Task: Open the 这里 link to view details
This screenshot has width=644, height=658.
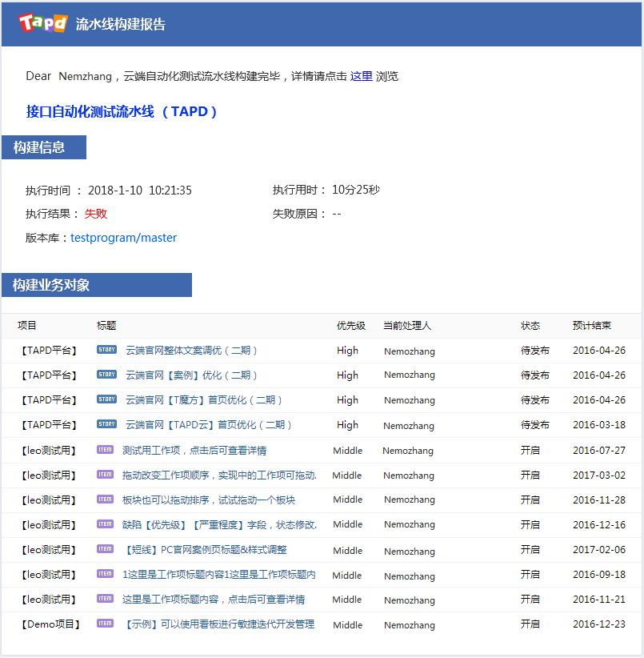Action: pos(361,76)
